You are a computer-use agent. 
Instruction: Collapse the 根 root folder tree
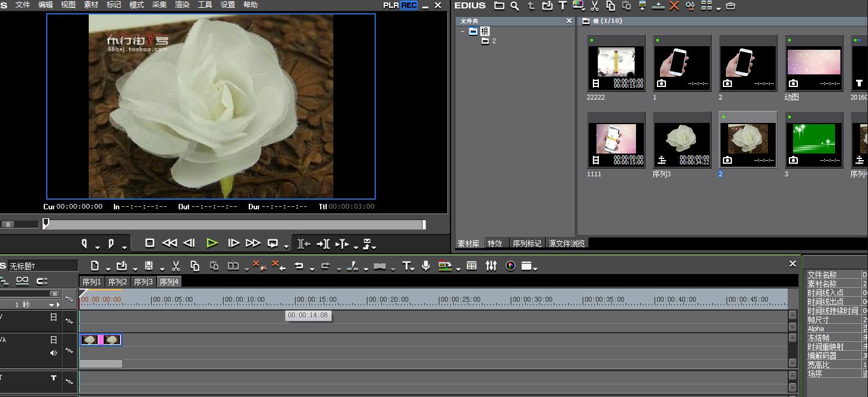(463, 31)
